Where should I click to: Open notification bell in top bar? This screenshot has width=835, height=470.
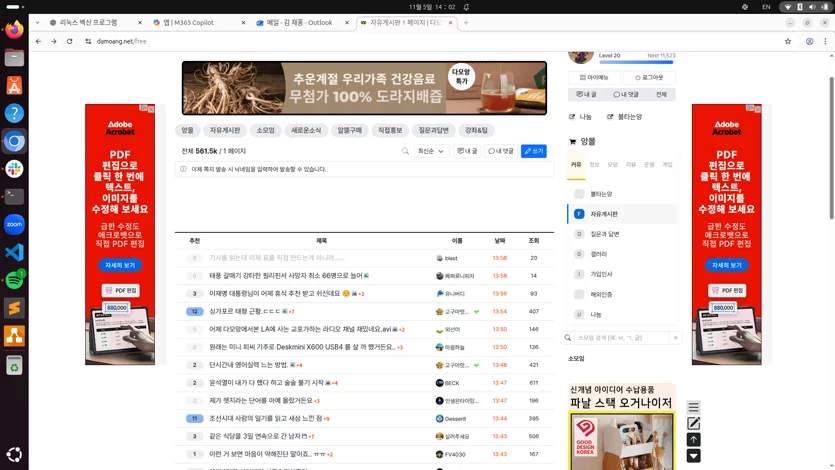(x=466, y=7)
